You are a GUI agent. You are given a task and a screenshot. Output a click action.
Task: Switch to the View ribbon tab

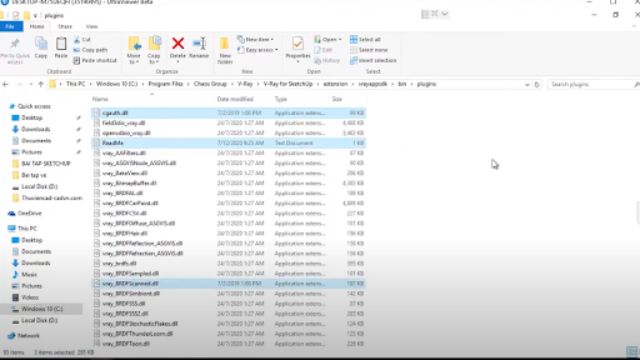(92, 27)
